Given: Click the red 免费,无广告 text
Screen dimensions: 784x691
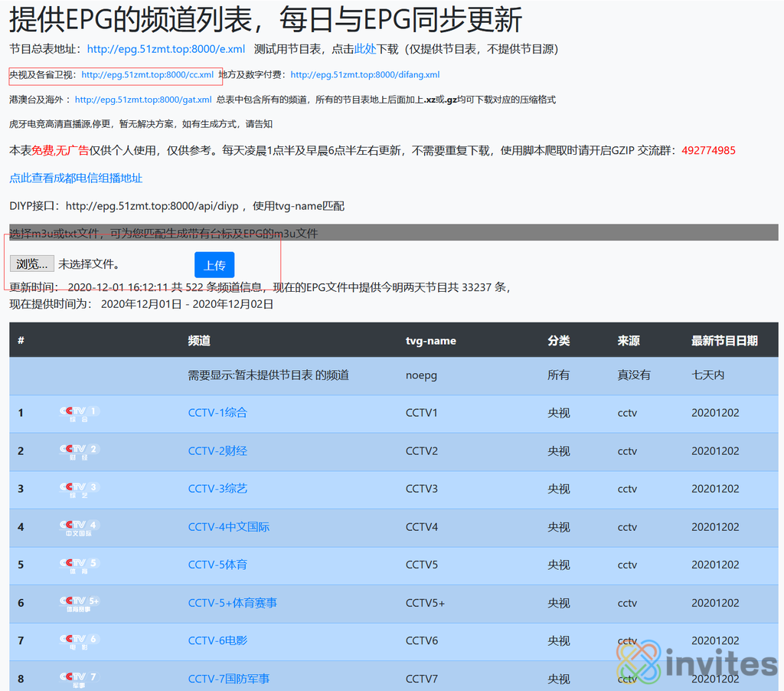Looking at the screenshot, I should pos(60,151).
